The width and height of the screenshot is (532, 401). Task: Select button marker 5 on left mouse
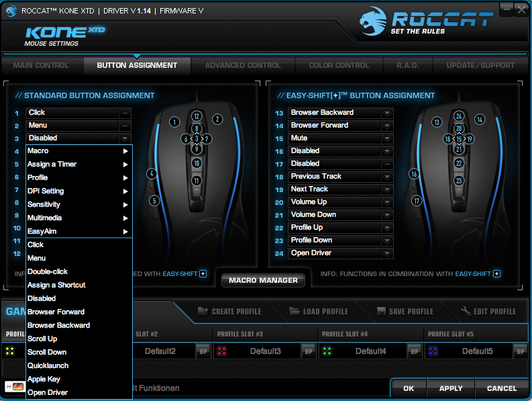coord(154,201)
